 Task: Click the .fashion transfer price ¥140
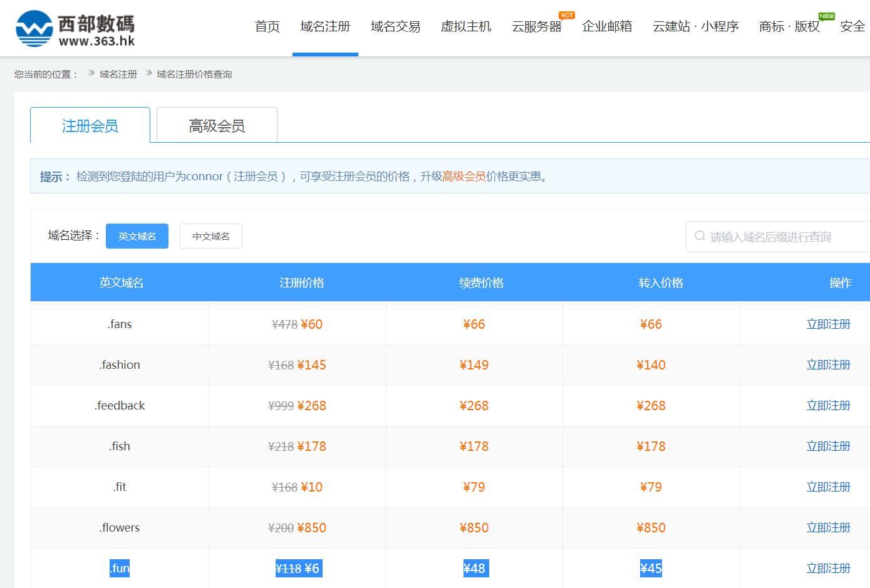[x=651, y=364]
